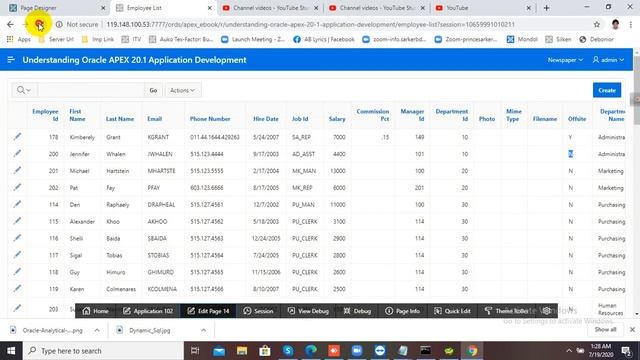
Task: Expand the Oracle-Analytical png download options
Action: (x=97, y=330)
